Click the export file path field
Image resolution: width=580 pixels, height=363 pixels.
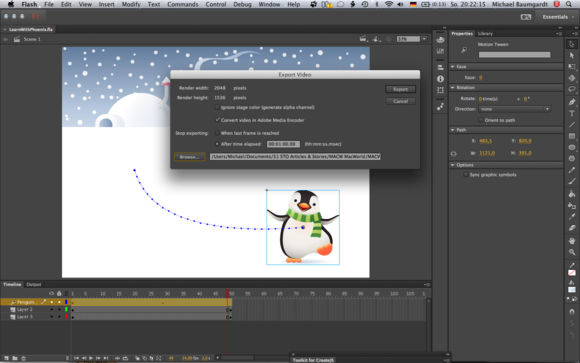pos(296,157)
